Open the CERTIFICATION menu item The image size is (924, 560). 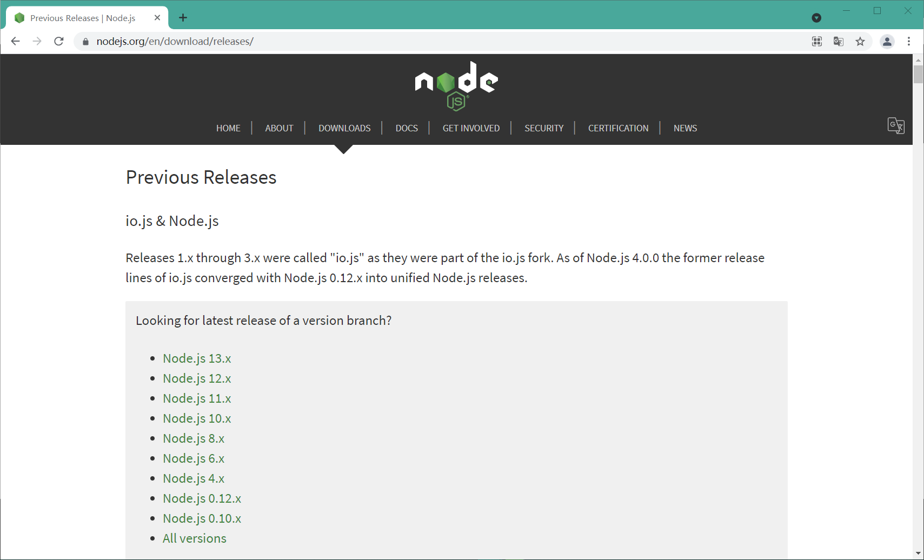pos(618,128)
